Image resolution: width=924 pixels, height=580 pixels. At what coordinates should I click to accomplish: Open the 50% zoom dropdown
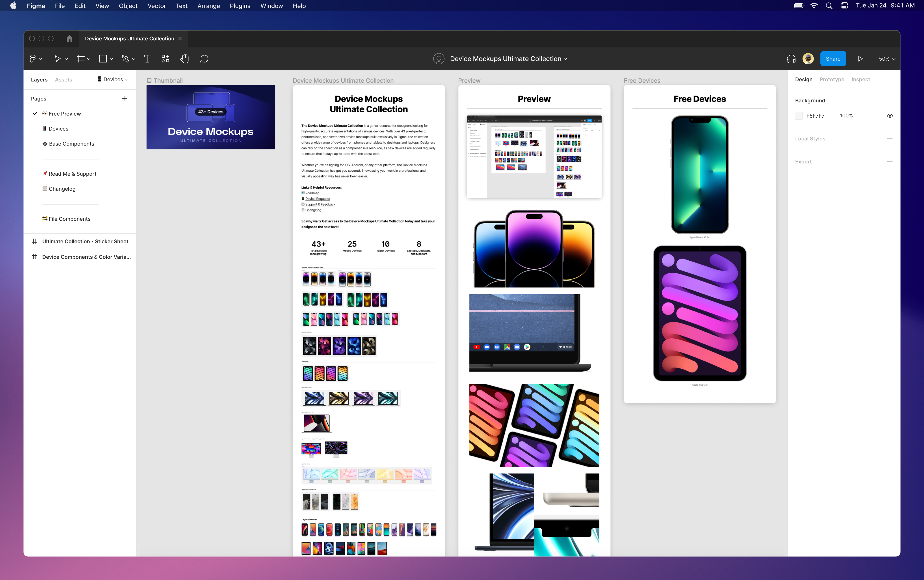[887, 59]
